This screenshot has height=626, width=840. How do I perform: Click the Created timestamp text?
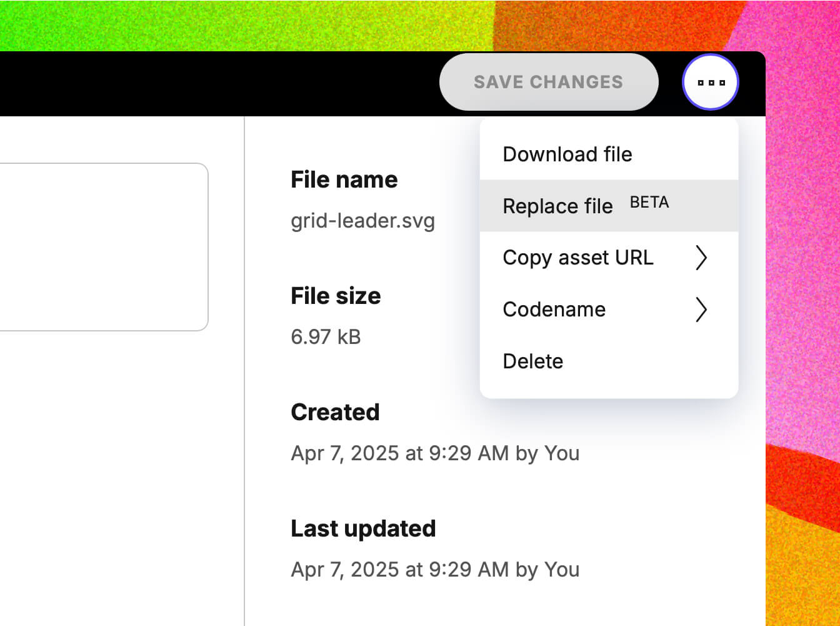pyautogui.click(x=435, y=453)
